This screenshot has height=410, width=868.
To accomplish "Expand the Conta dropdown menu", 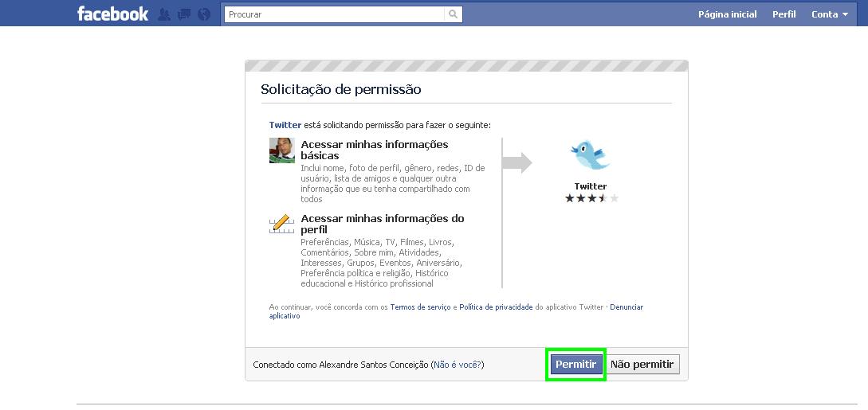I will (x=830, y=14).
